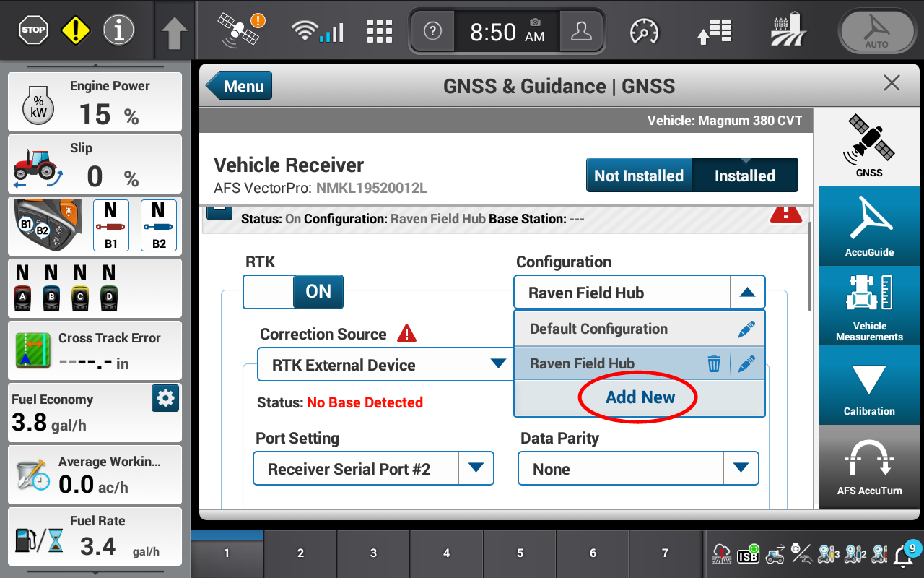Image resolution: width=924 pixels, height=578 pixels.
Task: Tap the STOP icon in the top bar
Action: (33, 30)
